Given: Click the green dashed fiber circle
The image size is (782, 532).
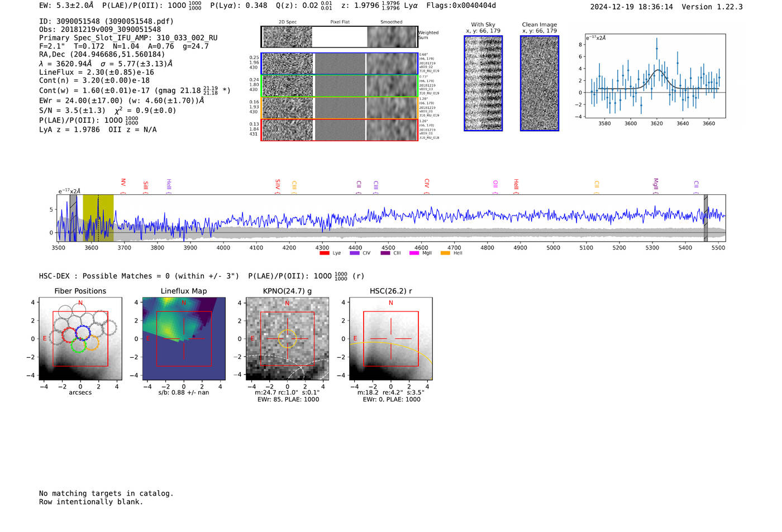Looking at the screenshot, I should (79, 345).
